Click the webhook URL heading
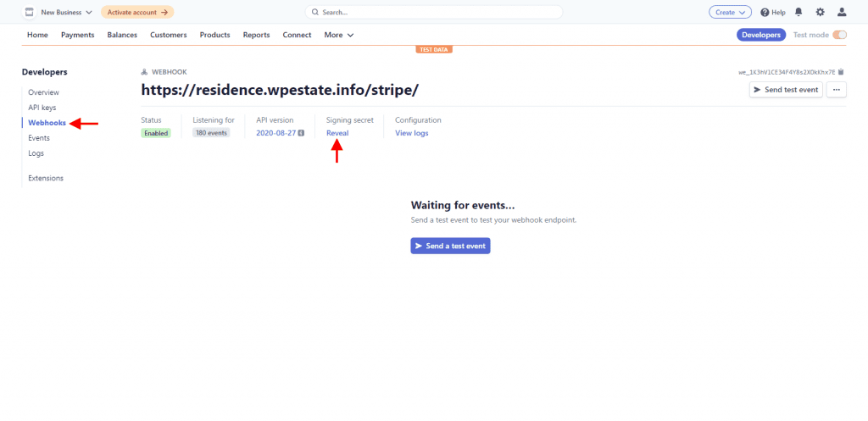The width and height of the screenshot is (868, 421). [x=280, y=90]
